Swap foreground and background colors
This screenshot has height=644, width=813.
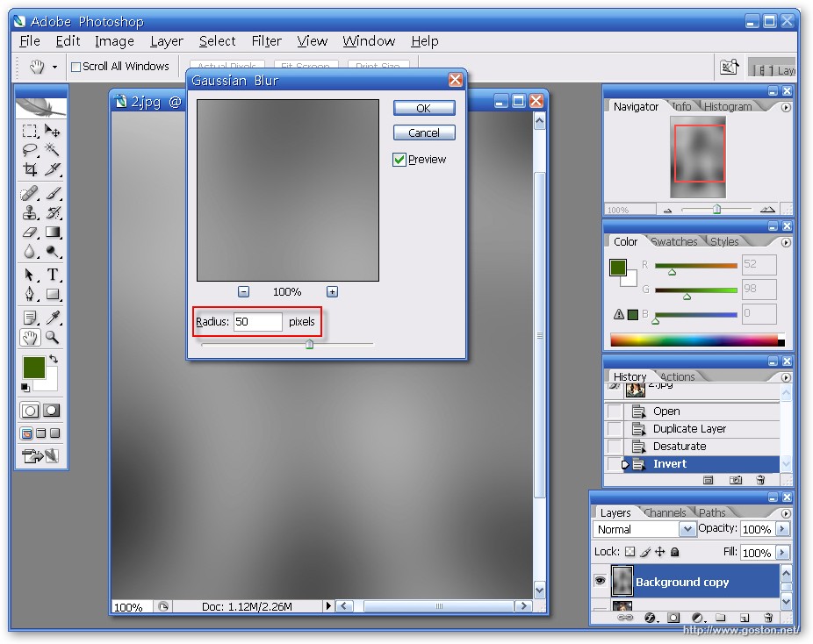tap(54, 359)
